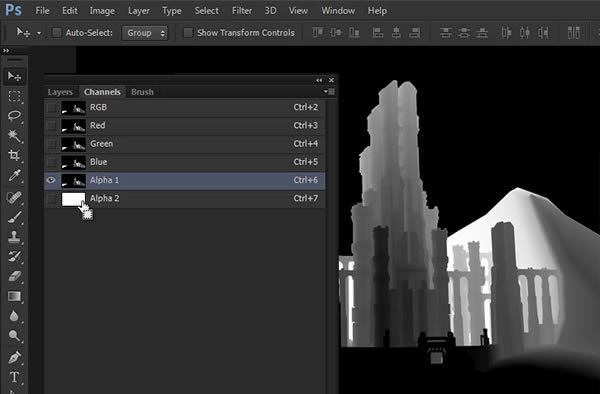Click the Distribute Horizontal Centers icon
Image resolution: width=600 pixels, height=394 pixels.
tap(525, 33)
